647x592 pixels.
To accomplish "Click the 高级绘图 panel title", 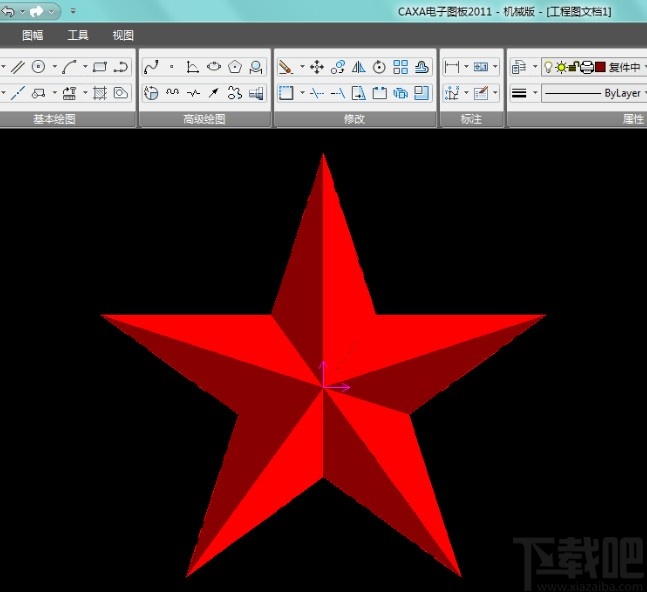I will [x=204, y=119].
